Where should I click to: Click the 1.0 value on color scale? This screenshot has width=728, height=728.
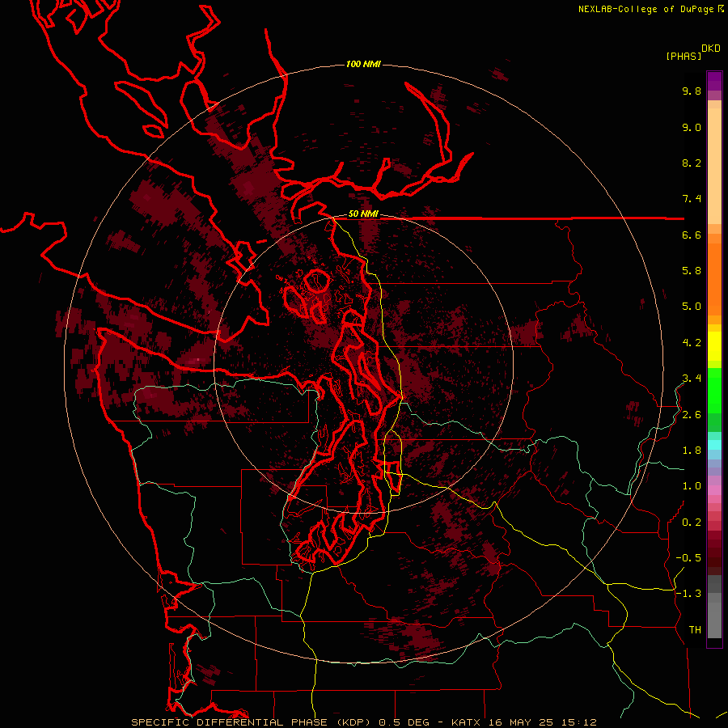point(692,486)
